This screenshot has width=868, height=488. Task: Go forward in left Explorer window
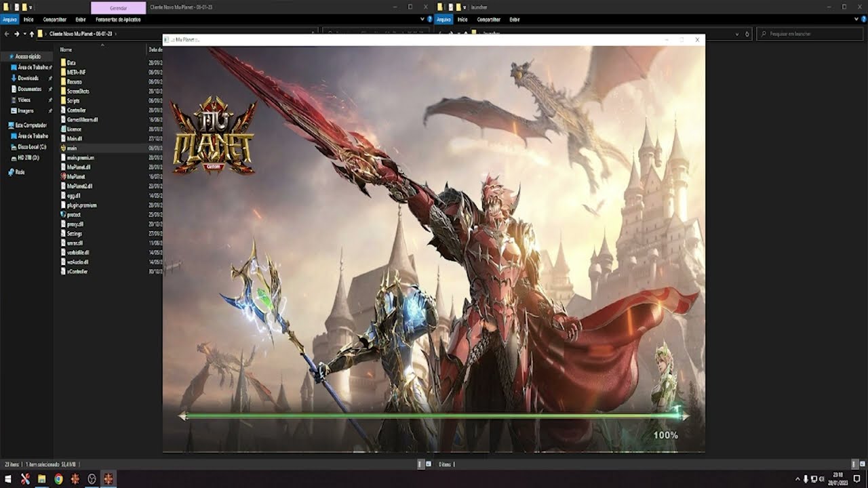[16, 33]
